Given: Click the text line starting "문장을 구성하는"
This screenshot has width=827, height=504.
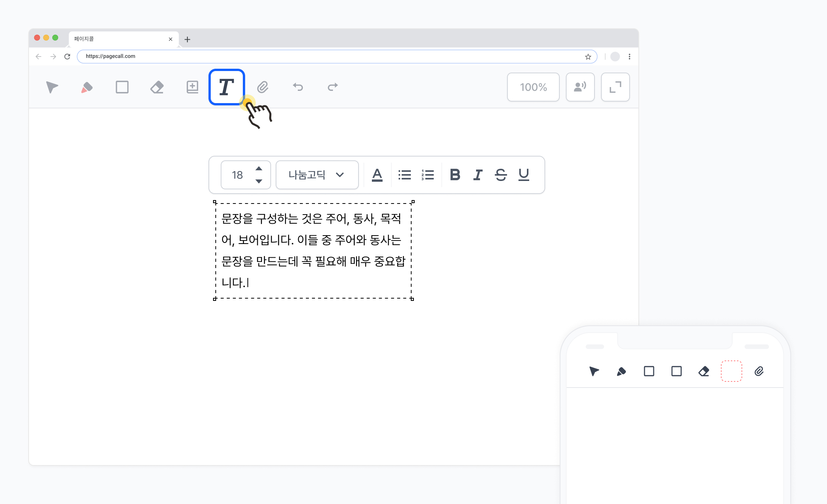Looking at the screenshot, I should [312, 219].
